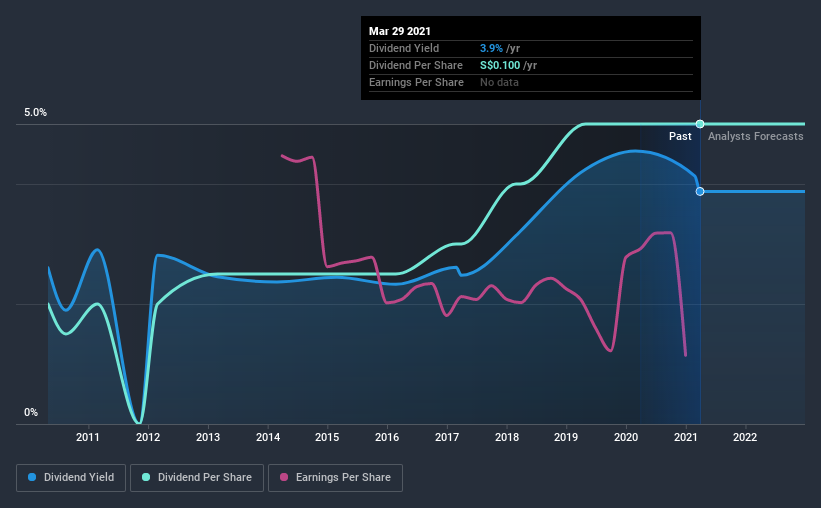The image size is (821, 508).
Task: Toggle the Dividend Per Share legend button
Action: coord(197,478)
